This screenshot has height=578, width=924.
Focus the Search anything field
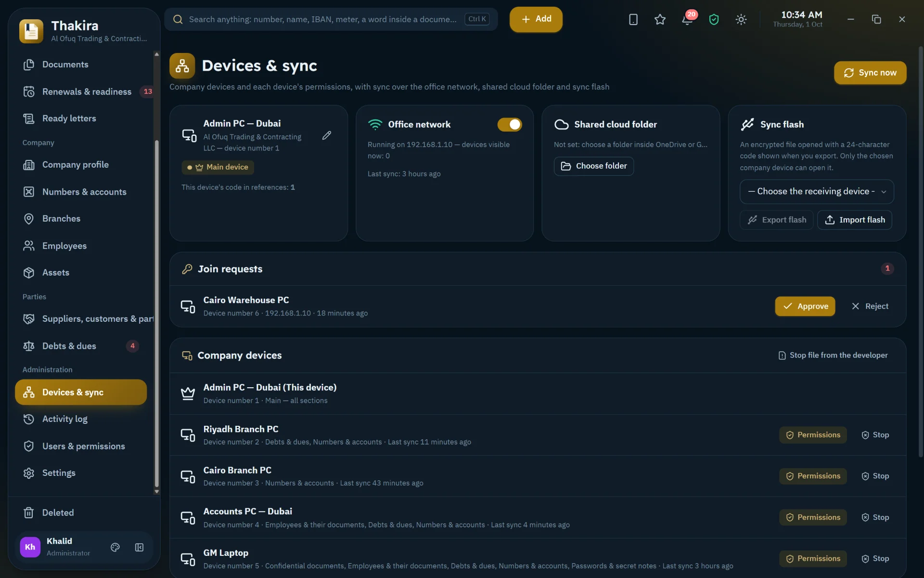click(331, 19)
